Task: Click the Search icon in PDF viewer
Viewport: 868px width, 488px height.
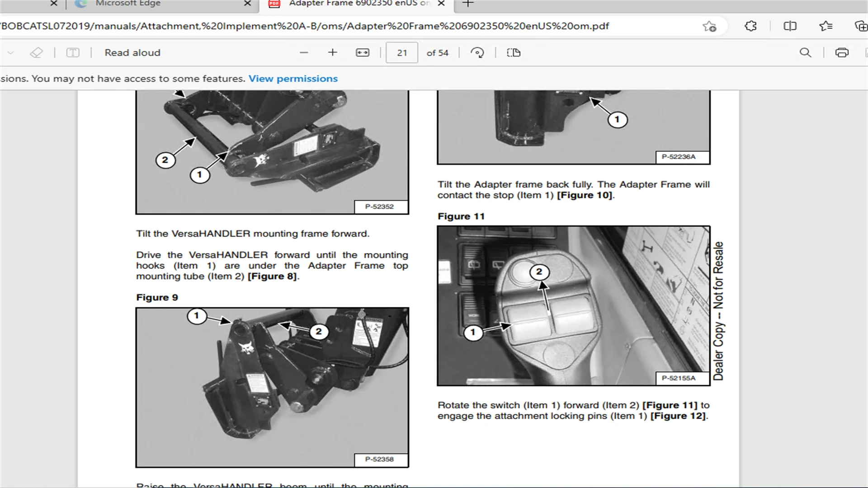Action: (x=806, y=52)
